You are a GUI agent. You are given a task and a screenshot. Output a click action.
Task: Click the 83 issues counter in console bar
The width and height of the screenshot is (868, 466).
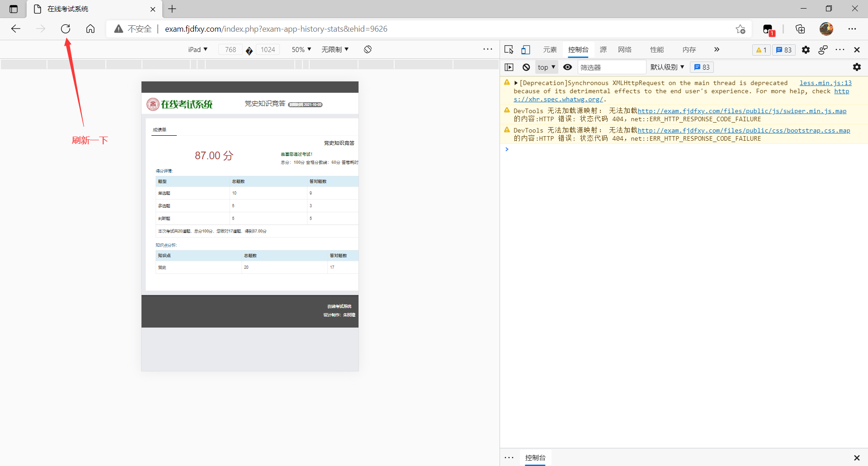pyautogui.click(x=702, y=67)
